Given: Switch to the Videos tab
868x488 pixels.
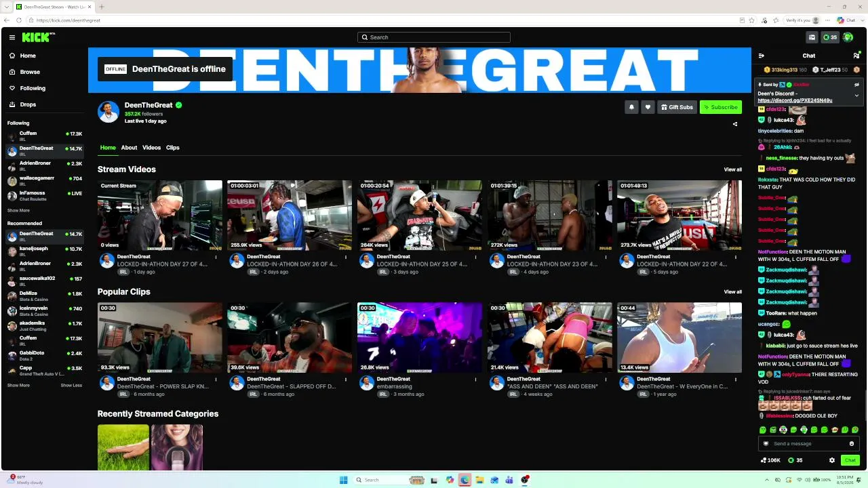Looking at the screenshot, I should pos(151,148).
